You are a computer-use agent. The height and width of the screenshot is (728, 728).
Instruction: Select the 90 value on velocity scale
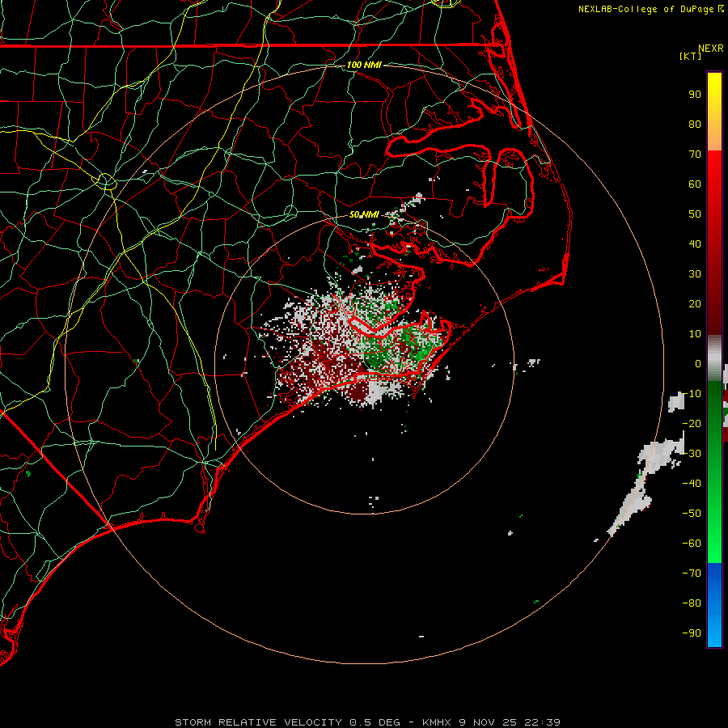tap(695, 95)
